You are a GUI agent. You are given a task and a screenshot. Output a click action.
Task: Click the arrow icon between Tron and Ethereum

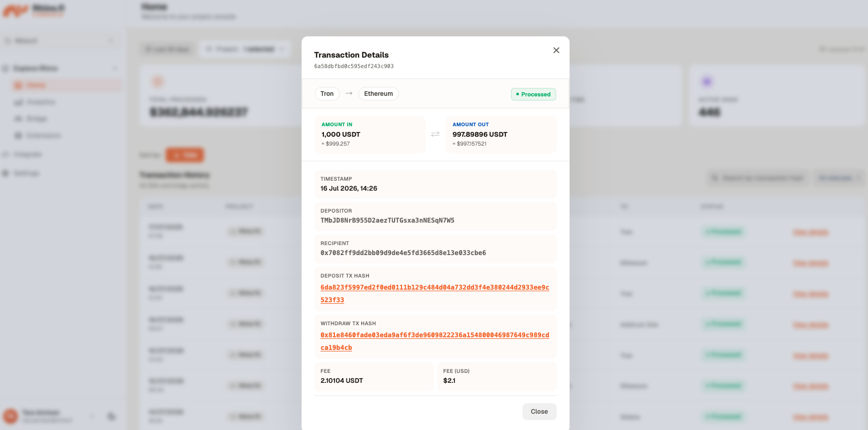tap(349, 94)
